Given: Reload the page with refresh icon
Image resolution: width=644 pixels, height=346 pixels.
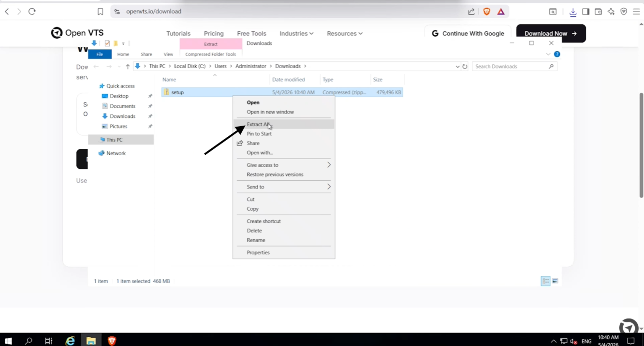Looking at the screenshot, I should [x=32, y=12].
